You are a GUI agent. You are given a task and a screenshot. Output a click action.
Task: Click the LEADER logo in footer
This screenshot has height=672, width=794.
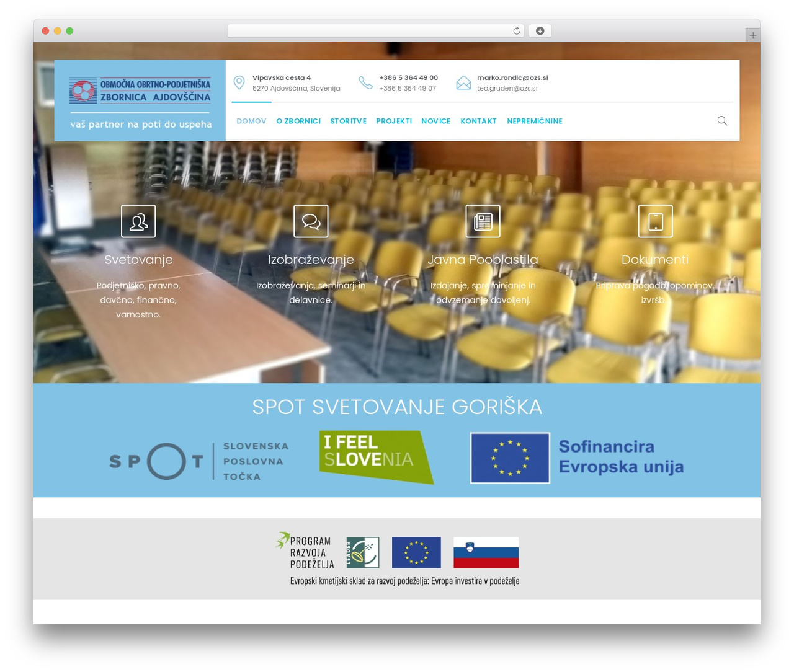point(362,552)
